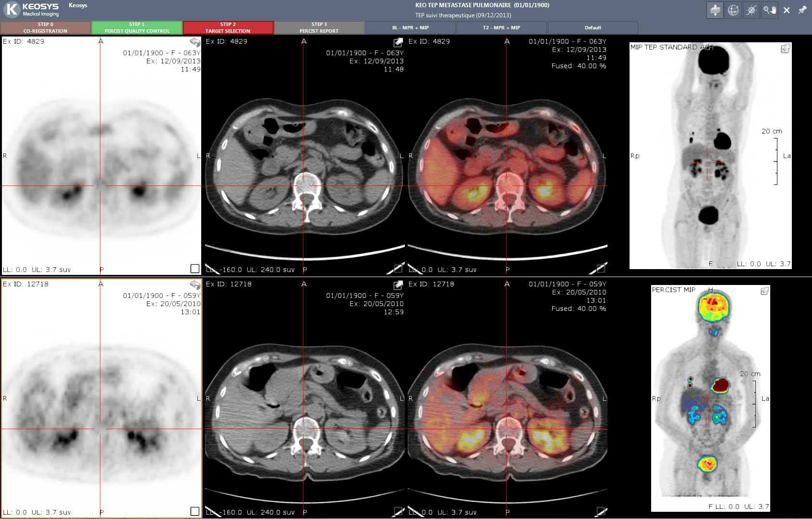Click the PERCIST MIP colored projection image
Screen dimensions: 812x519
click(710, 398)
